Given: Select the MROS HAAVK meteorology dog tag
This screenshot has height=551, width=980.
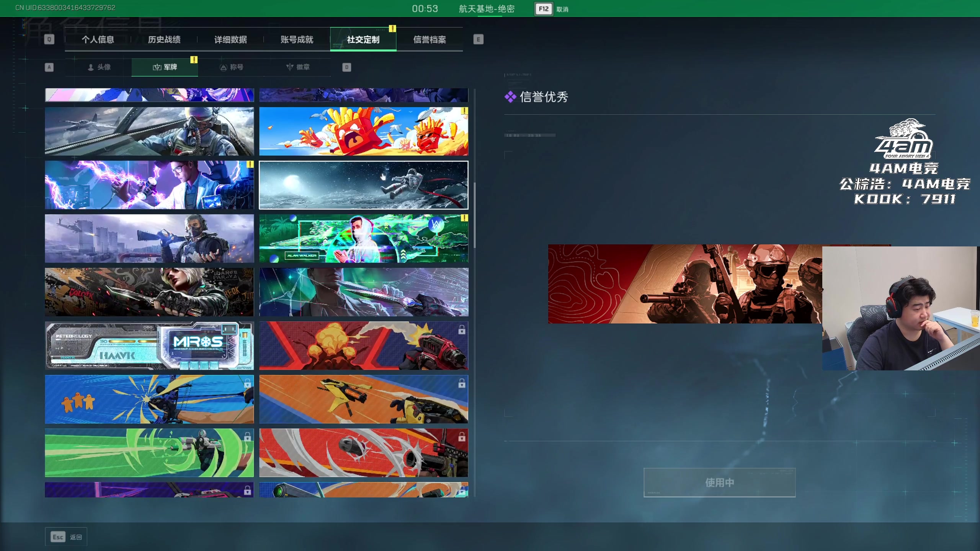Looking at the screenshot, I should coord(149,346).
